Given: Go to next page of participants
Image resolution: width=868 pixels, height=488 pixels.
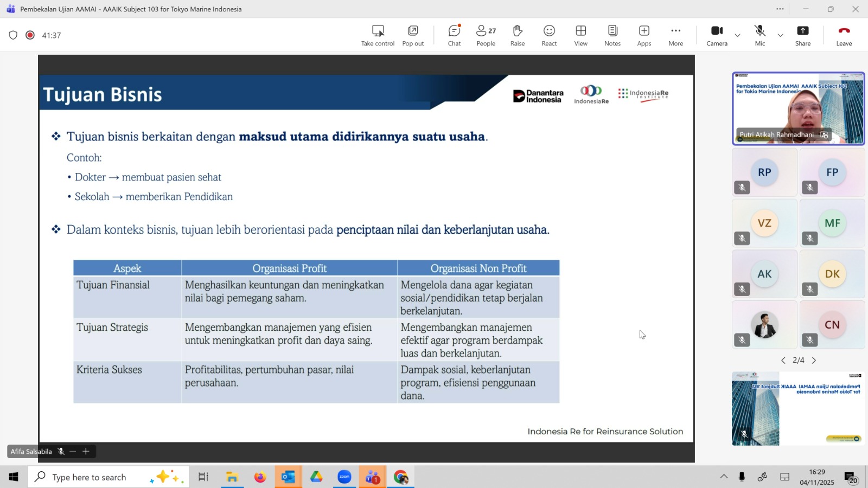Looking at the screenshot, I should point(814,360).
